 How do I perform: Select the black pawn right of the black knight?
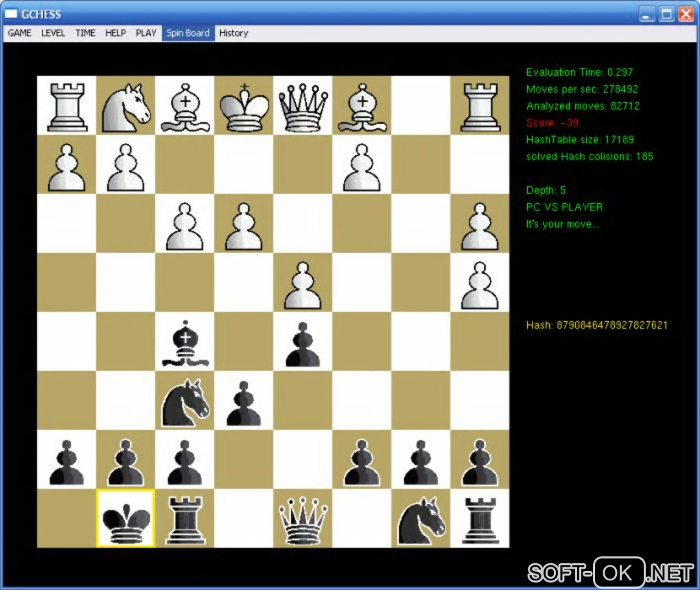tap(244, 403)
